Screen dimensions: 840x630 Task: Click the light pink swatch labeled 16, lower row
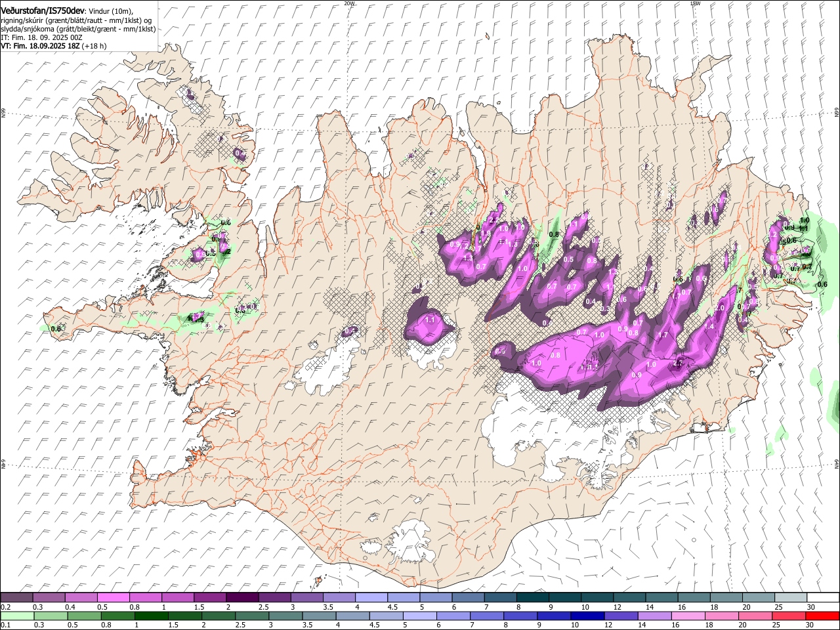tap(688, 616)
